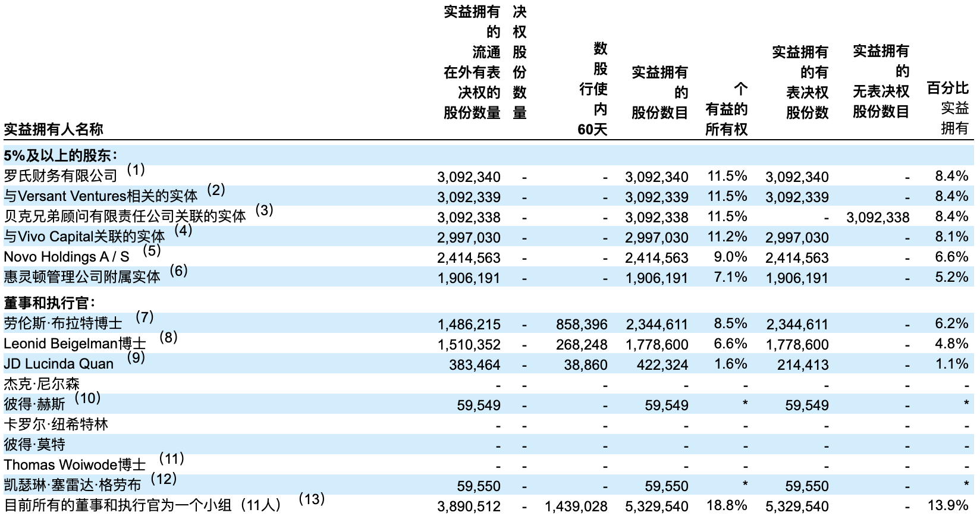980x522 pixels.
Task: Click the 罗氏财务有限公司 row name
Action: point(61,175)
